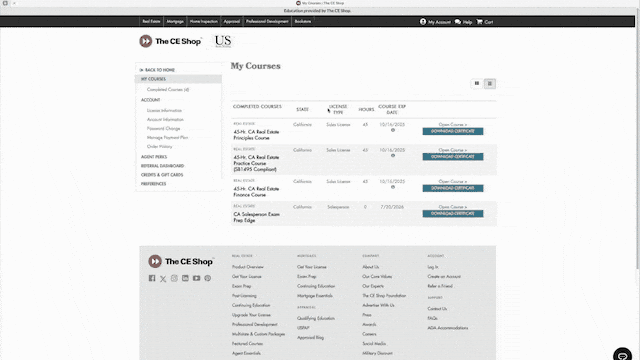This screenshot has width=640, height=360.
Task: Open the My Account menu
Action: 435,22
